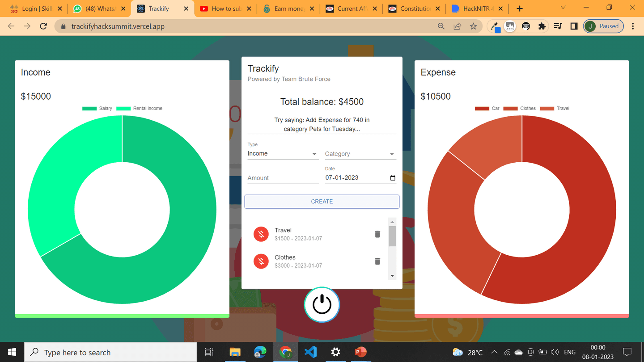This screenshot has height=362, width=644.
Task: Open Settings gear on taskbar
Action: pyautogui.click(x=335, y=352)
